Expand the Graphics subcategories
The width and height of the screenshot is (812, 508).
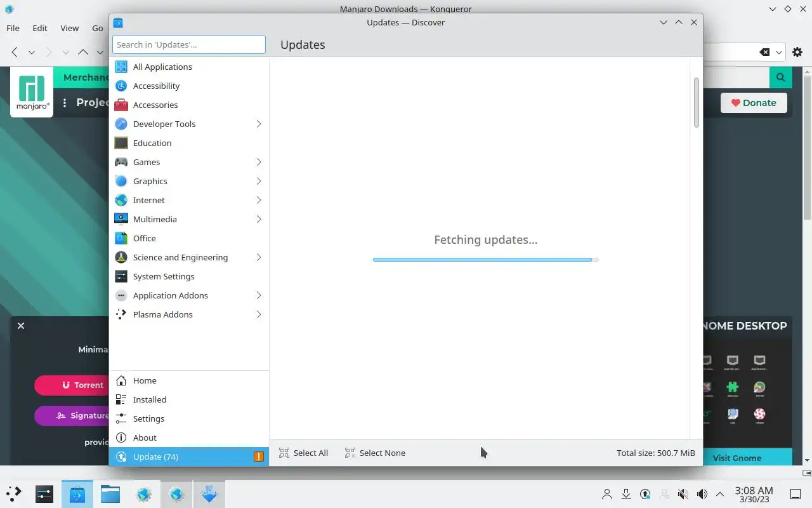[259, 181]
